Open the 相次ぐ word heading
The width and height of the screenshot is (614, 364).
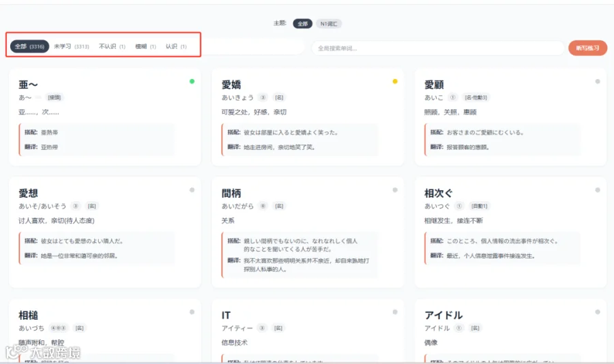click(439, 193)
